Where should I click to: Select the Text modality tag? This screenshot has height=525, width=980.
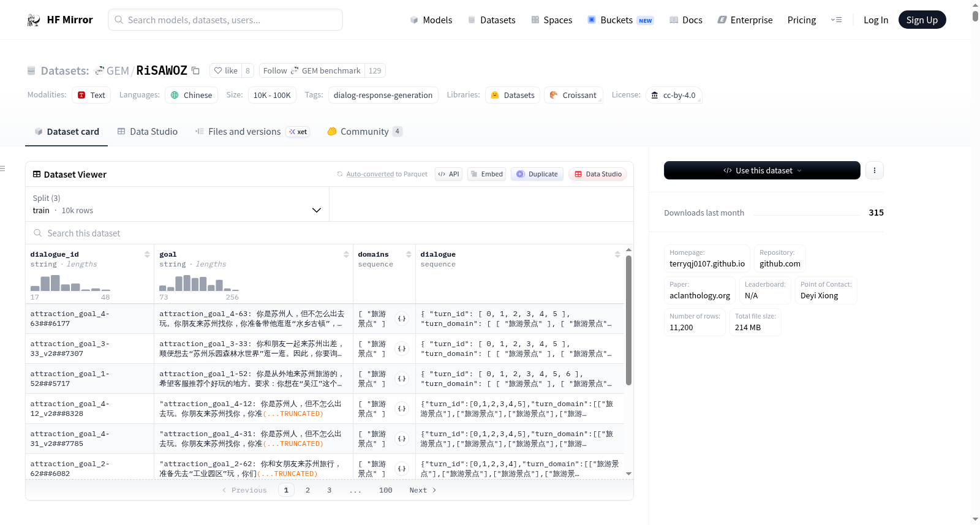point(91,95)
